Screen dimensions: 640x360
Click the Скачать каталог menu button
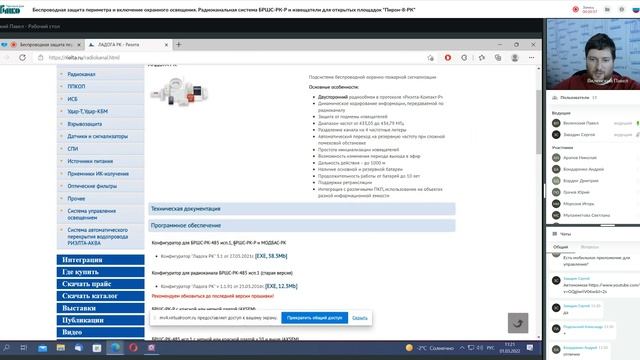[x=100, y=296]
